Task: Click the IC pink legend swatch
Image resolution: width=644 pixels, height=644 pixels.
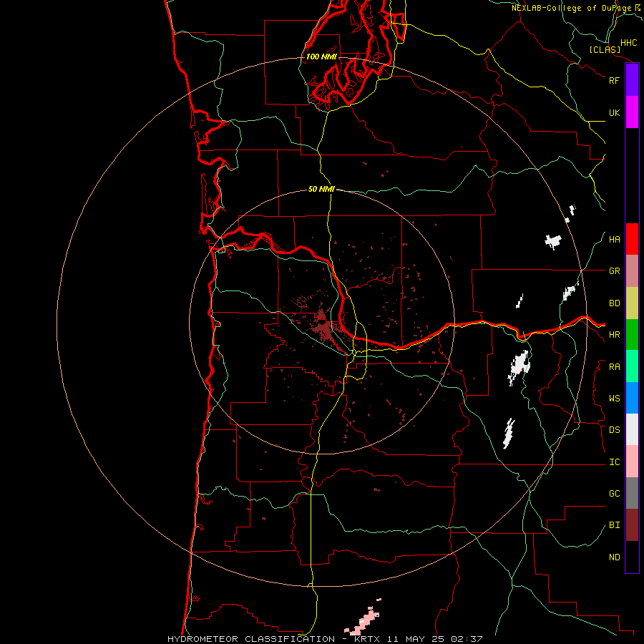Action: click(x=632, y=462)
